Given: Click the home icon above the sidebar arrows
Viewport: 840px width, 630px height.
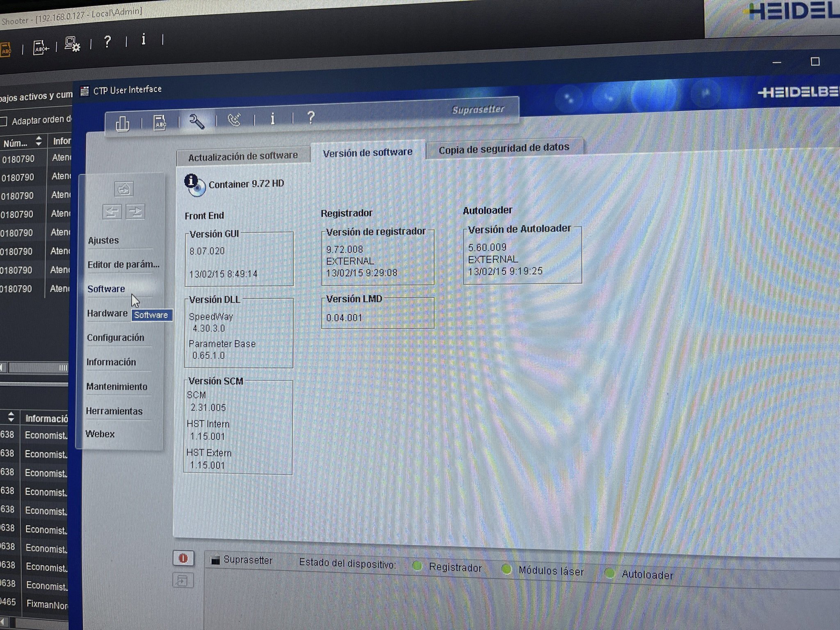Looking at the screenshot, I should (x=123, y=189).
